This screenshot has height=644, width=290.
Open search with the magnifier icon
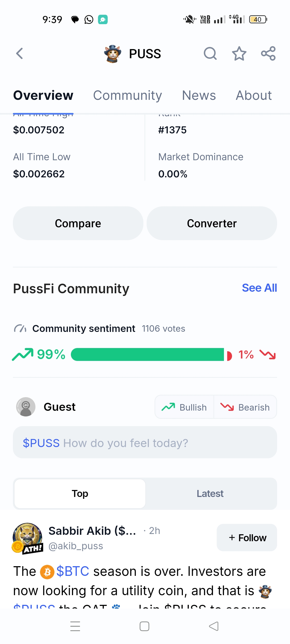pyautogui.click(x=210, y=53)
